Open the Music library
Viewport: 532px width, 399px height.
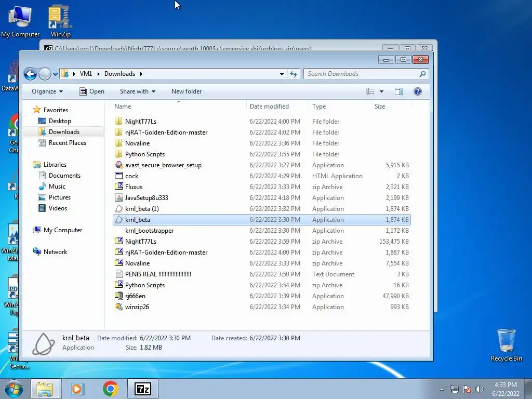57,187
